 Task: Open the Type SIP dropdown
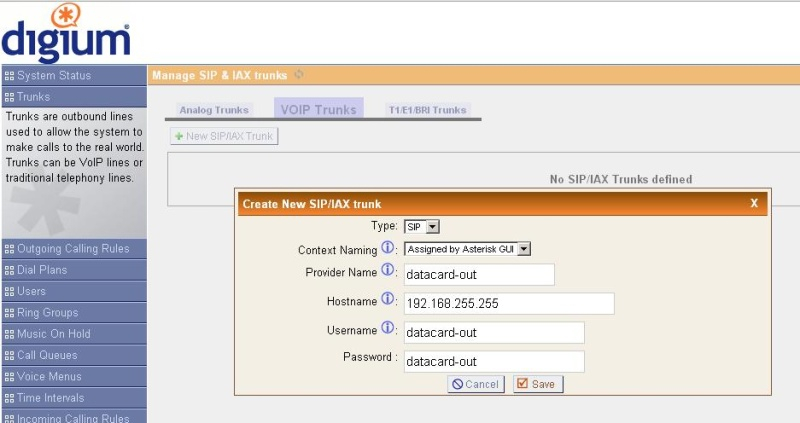point(421,227)
